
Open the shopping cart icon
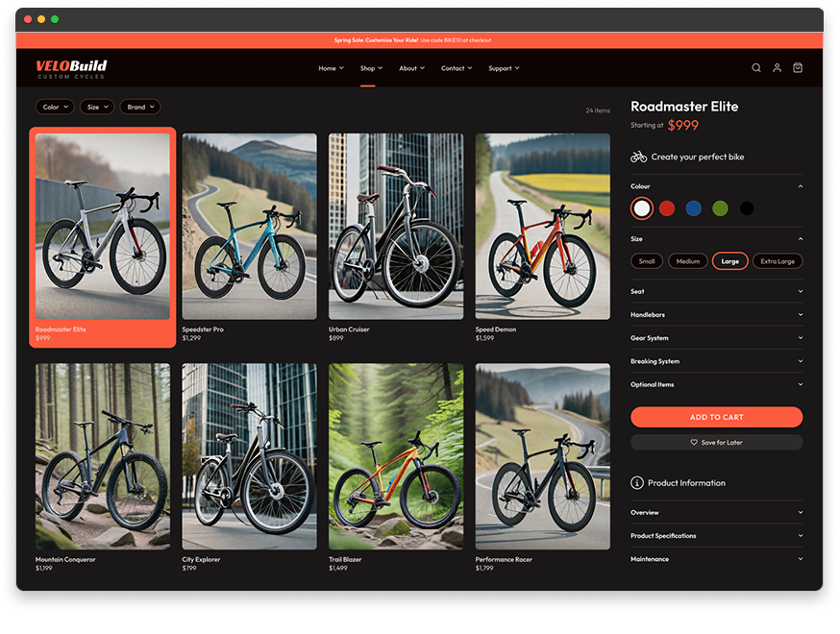(798, 68)
